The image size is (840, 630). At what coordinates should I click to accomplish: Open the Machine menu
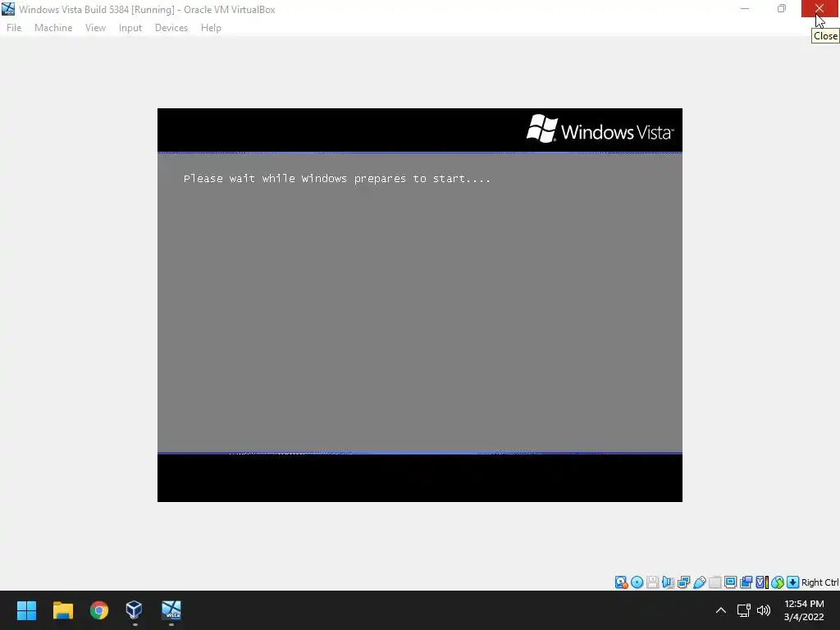coord(53,28)
